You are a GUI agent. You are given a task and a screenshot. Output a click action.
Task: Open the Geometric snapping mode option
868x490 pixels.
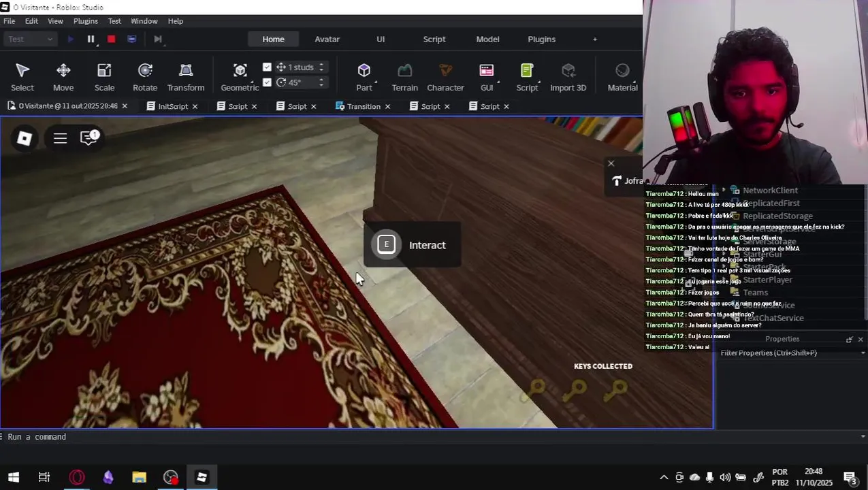[x=240, y=77]
